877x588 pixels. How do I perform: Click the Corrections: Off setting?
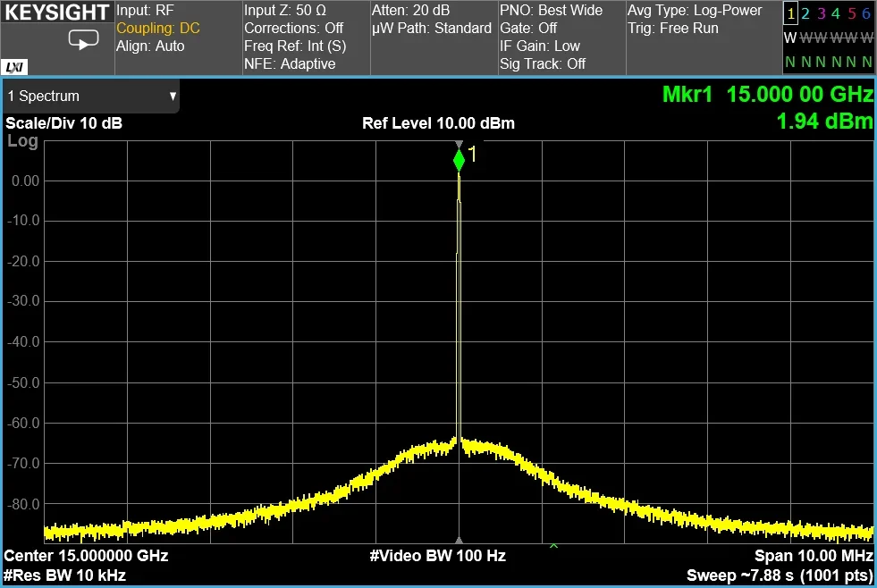coord(293,29)
